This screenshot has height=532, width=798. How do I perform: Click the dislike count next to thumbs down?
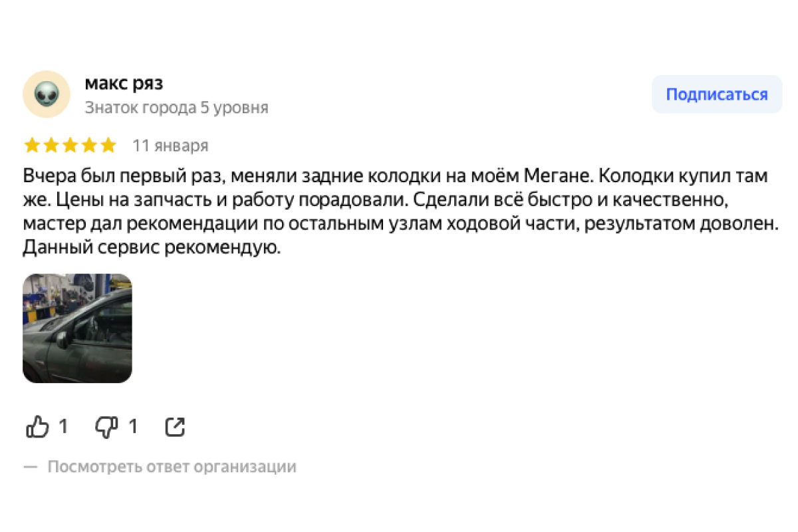[x=132, y=427]
